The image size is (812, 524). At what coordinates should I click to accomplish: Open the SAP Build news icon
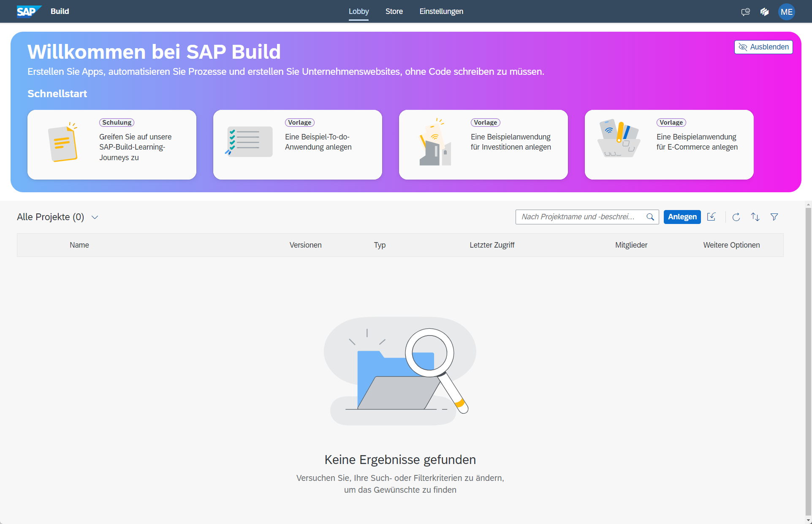[765, 12]
